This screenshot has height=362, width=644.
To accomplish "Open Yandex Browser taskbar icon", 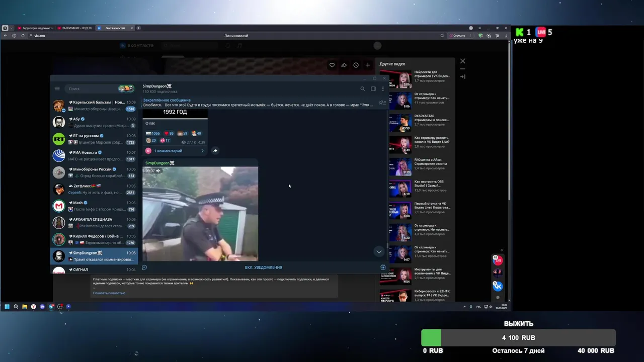I will tap(33, 306).
